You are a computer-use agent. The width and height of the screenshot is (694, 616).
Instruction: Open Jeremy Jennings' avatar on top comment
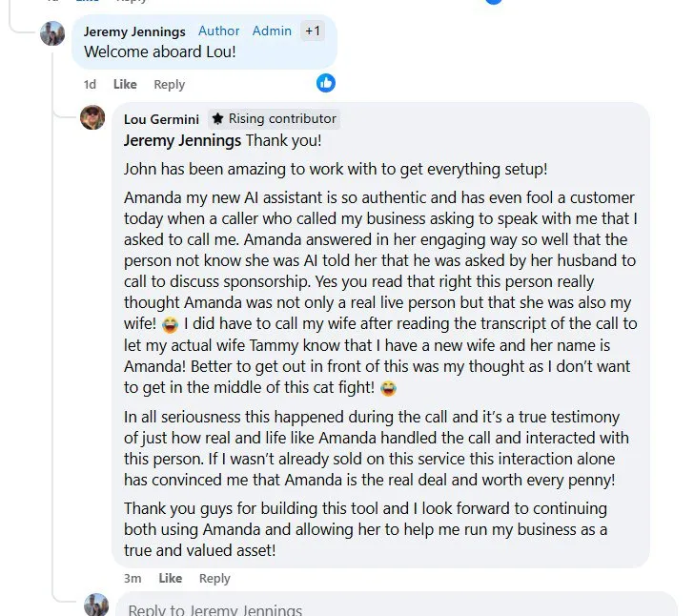point(52,33)
